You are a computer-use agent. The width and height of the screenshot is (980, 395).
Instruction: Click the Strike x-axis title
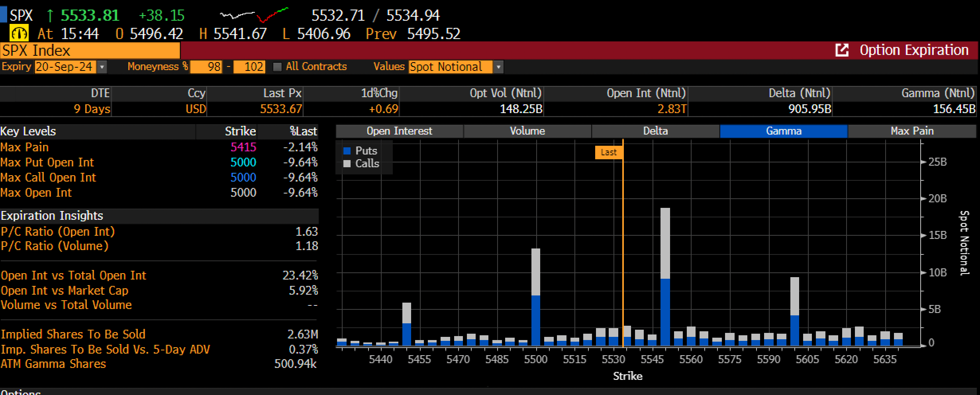[628, 376]
